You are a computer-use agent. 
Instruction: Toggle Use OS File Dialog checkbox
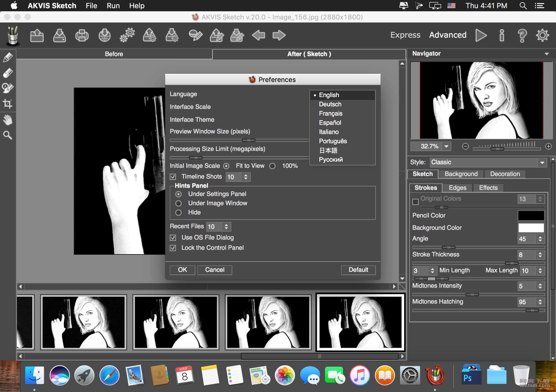173,238
